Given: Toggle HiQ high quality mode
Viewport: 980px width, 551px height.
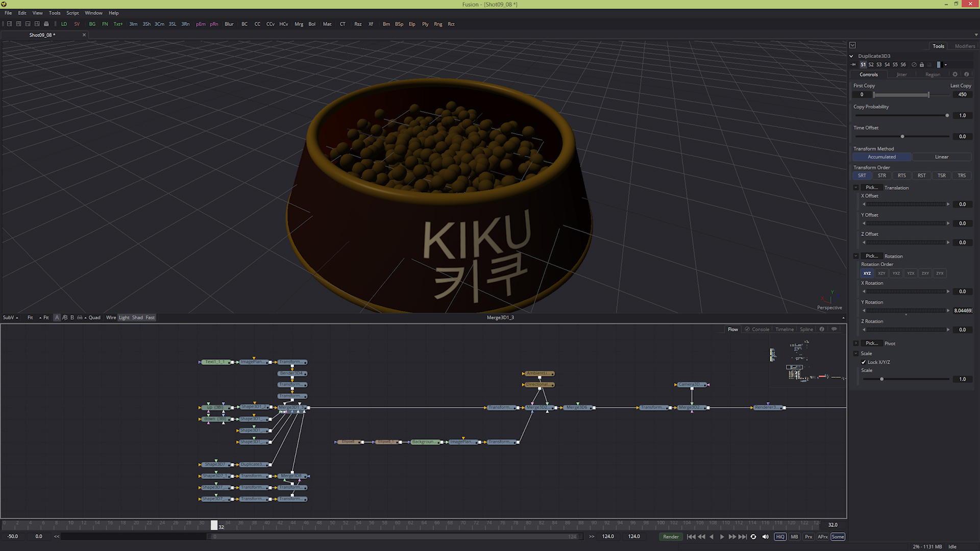Looking at the screenshot, I should pos(780,537).
